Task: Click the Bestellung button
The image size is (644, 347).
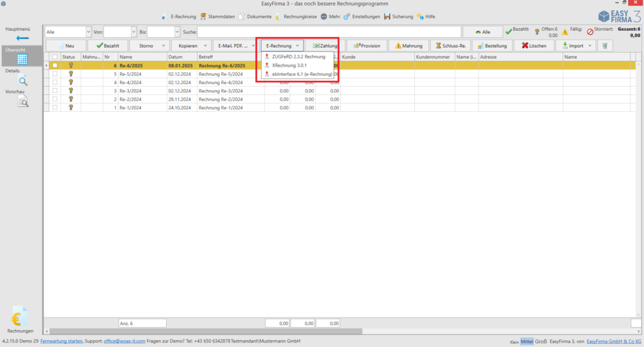Action: click(x=492, y=46)
